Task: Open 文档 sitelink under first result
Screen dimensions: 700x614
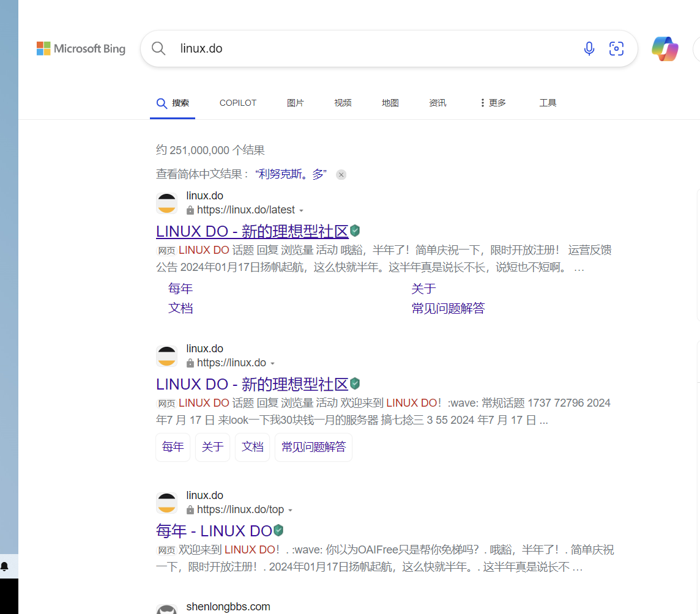Action: click(x=181, y=308)
